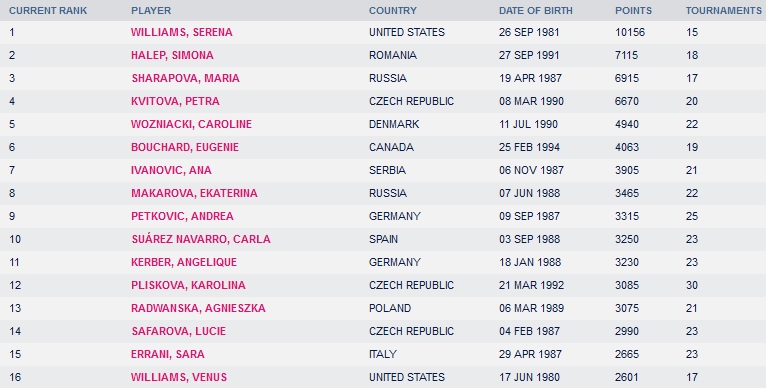Open Ana Ivanovic profile link
The width and height of the screenshot is (766, 388).
[x=171, y=170]
